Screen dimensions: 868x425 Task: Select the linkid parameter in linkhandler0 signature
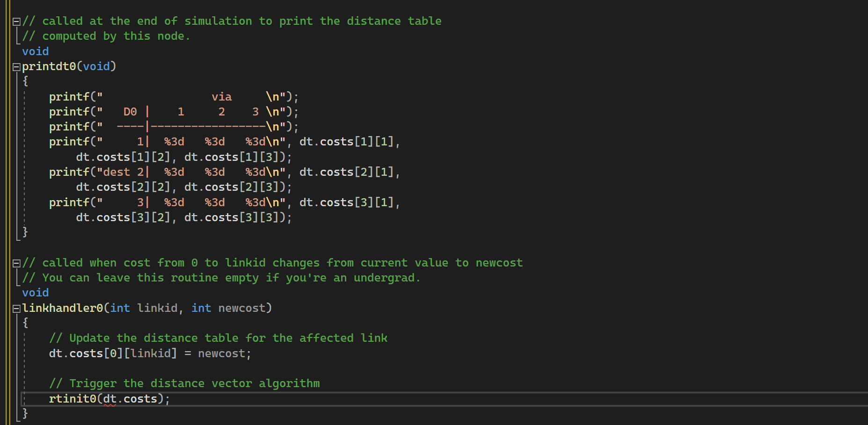pos(157,308)
